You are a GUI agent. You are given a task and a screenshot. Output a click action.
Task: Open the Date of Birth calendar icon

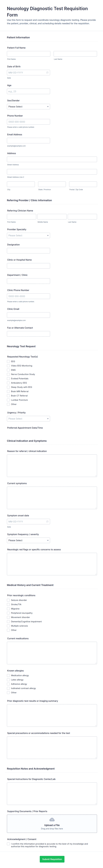click(47, 72)
